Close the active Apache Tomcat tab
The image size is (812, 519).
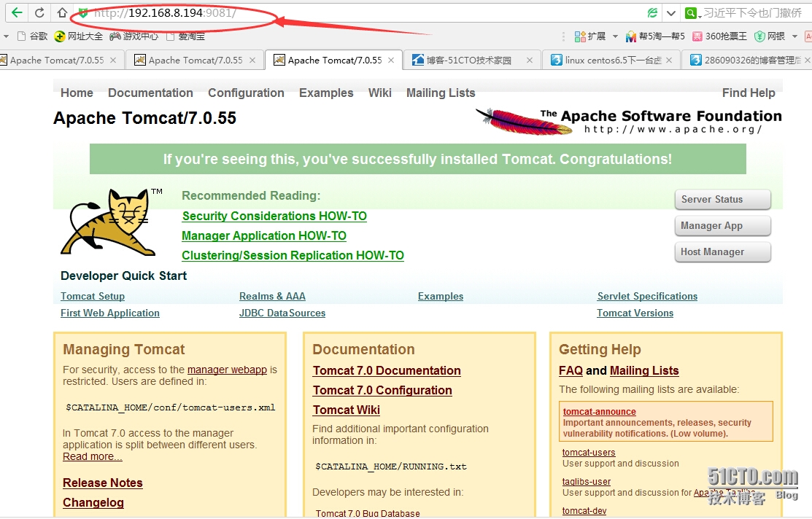point(392,61)
